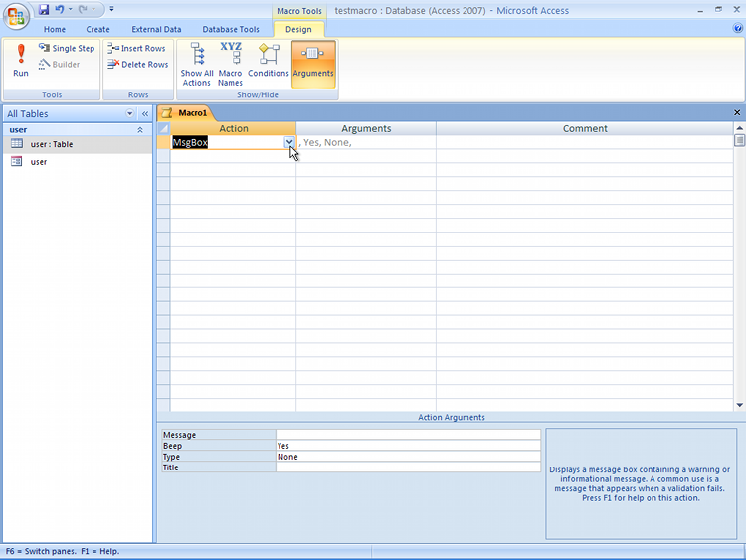Toggle the Show All Actions button
The width and height of the screenshot is (746, 560).
(197, 65)
